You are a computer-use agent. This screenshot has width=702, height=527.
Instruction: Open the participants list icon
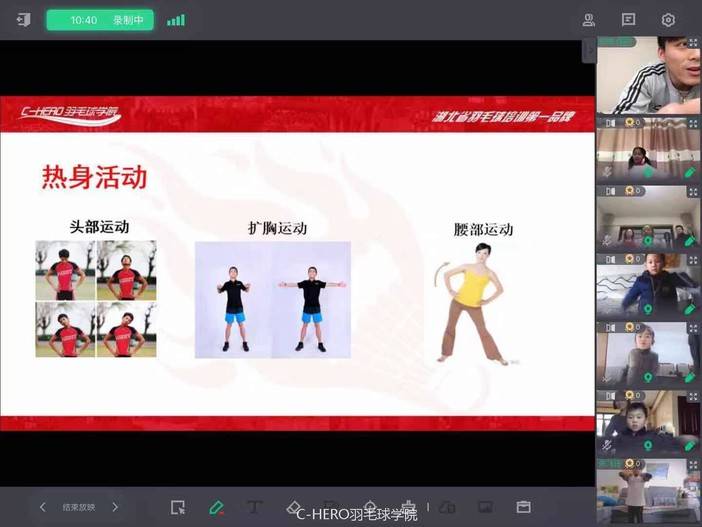pyautogui.click(x=589, y=20)
